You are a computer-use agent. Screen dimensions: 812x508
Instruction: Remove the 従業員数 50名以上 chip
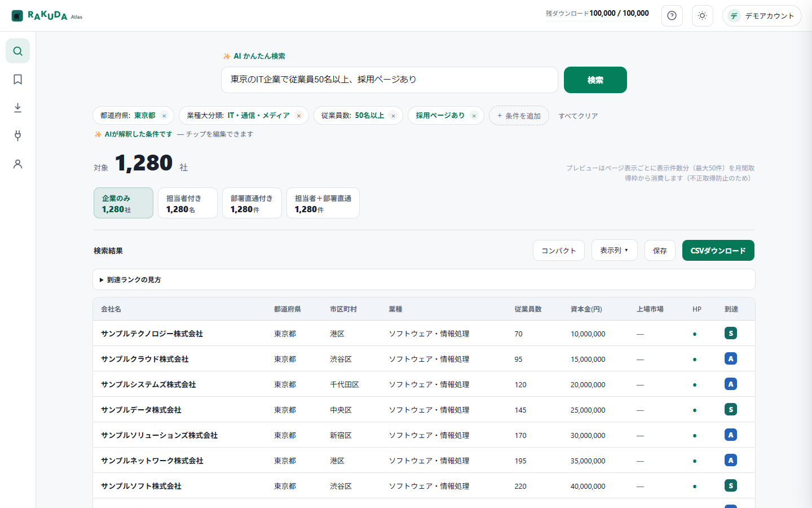click(393, 116)
